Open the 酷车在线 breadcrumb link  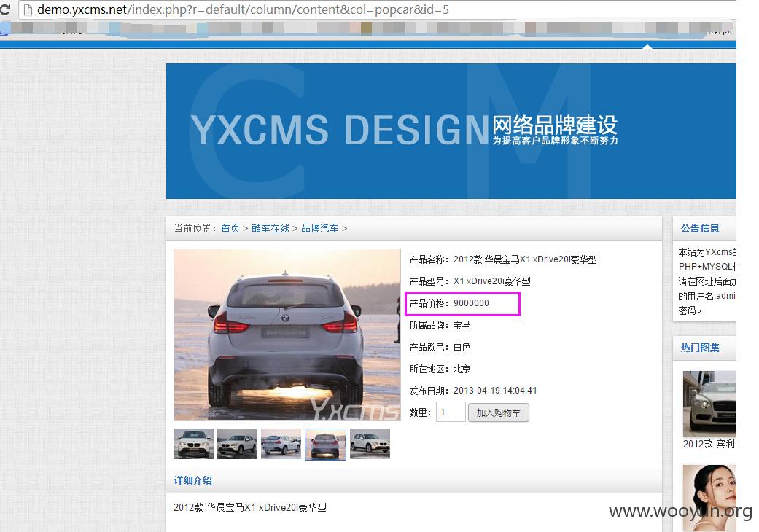click(x=270, y=228)
